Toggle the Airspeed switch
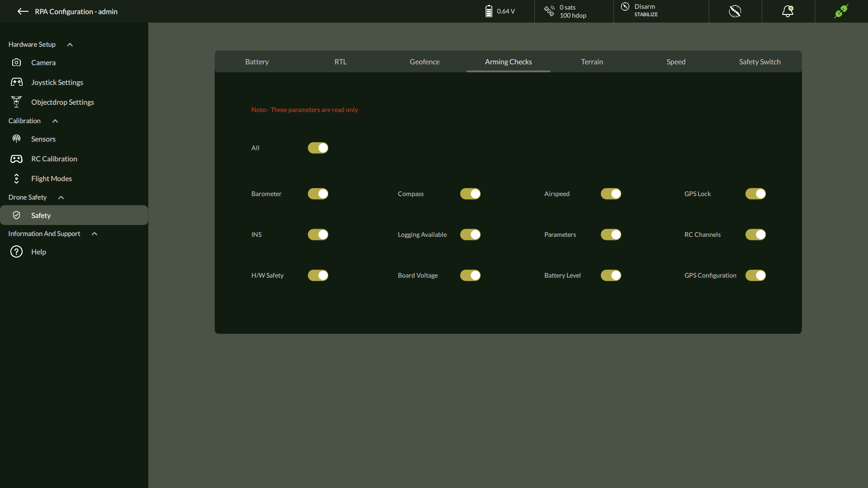The image size is (868, 488). (x=611, y=194)
